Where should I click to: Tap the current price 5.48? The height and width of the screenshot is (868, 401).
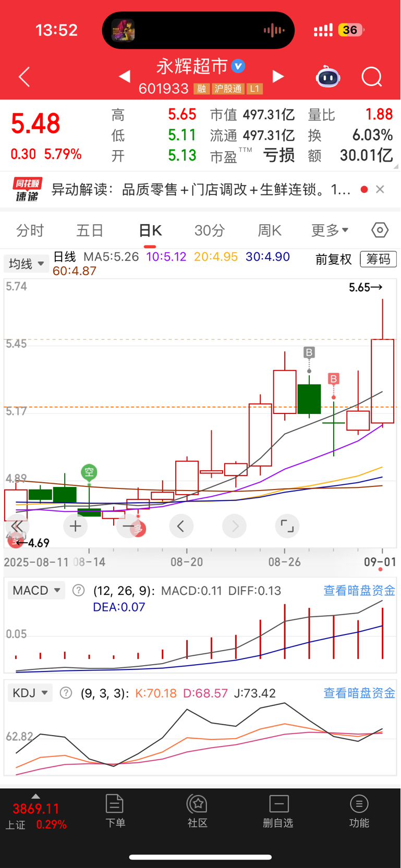point(35,124)
